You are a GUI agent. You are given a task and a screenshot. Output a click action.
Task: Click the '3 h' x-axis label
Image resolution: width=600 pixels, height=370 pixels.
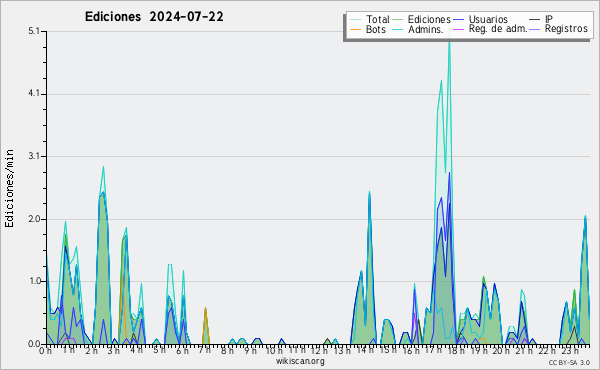point(113,351)
